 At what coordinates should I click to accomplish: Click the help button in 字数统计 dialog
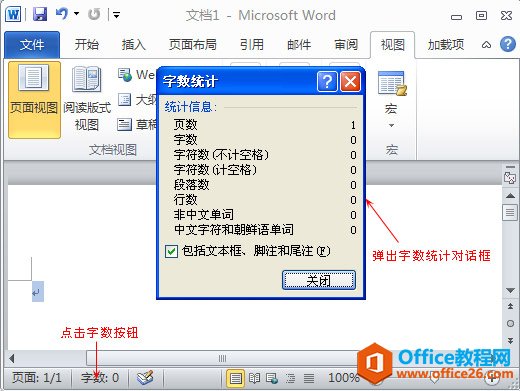[x=327, y=81]
